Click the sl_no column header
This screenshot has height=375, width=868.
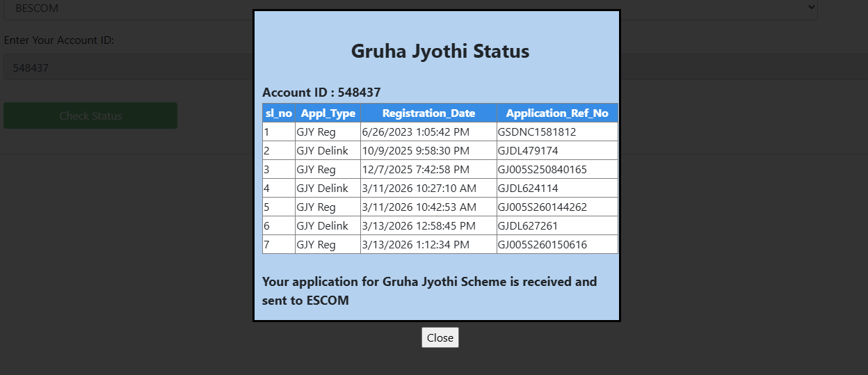pos(279,113)
